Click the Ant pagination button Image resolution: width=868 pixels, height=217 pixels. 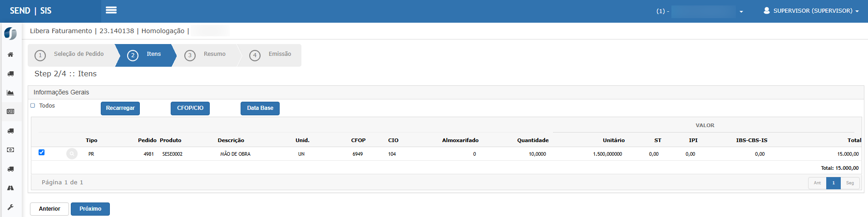click(x=817, y=183)
